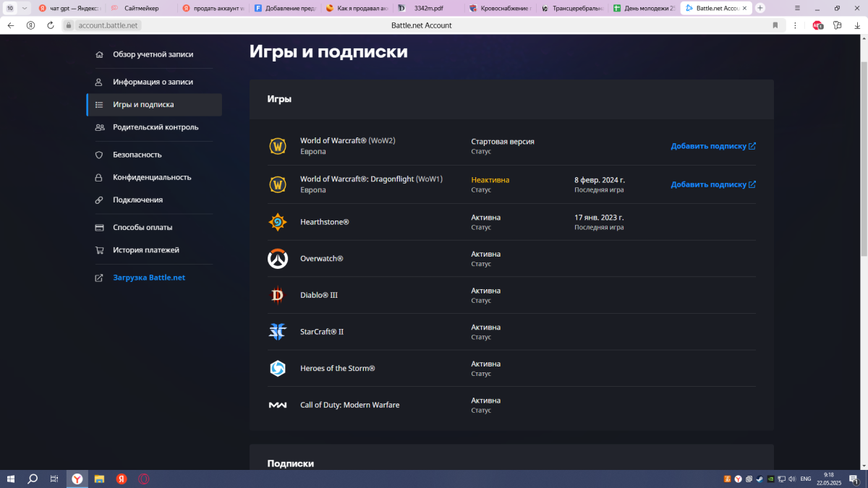The width and height of the screenshot is (868, 488).
Task: Switch to the День молодежи browser tab
Action: point(643,8)
